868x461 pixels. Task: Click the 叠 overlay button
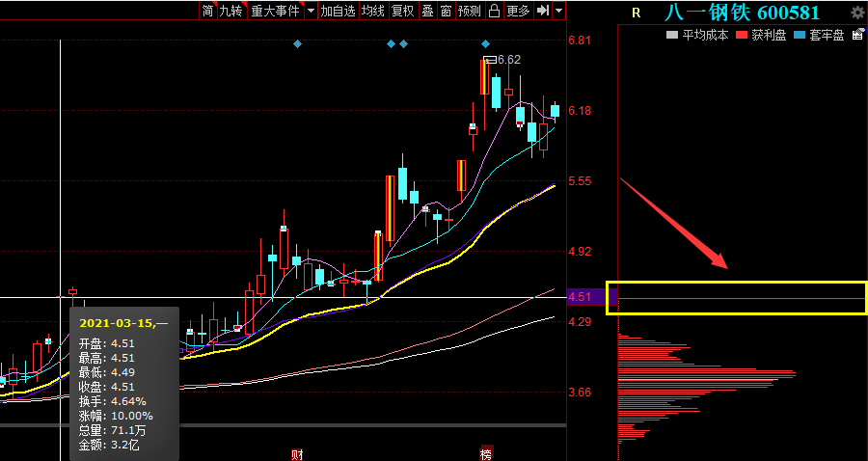point(427,11)
